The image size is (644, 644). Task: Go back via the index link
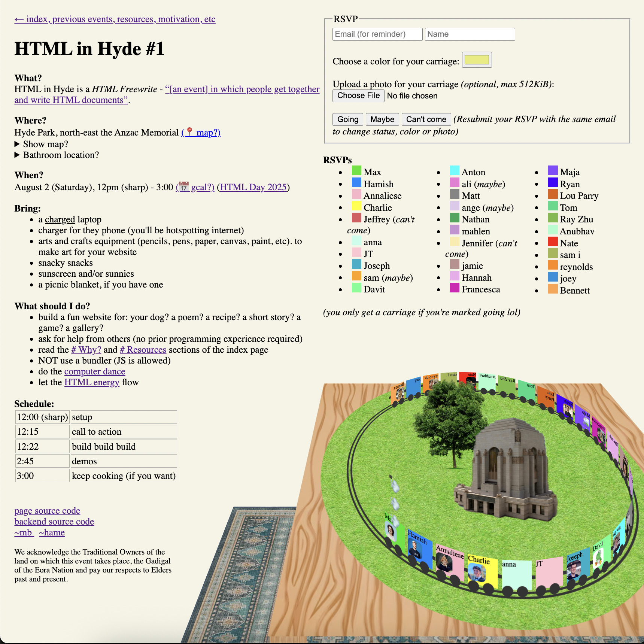[x=115, y=19]
